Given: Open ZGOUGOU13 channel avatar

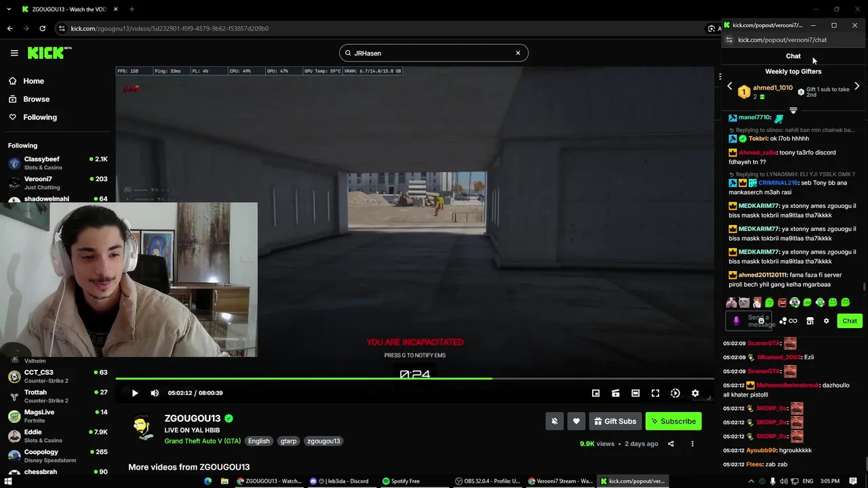Looking at the screenshot, I should pos(142,428).
